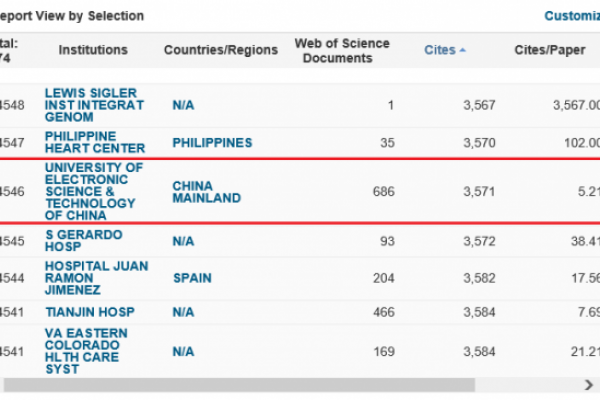The width and height of the screenshot is (600, 400).
Task: Select the cites value 3,571
Action: tap(479, 191)
